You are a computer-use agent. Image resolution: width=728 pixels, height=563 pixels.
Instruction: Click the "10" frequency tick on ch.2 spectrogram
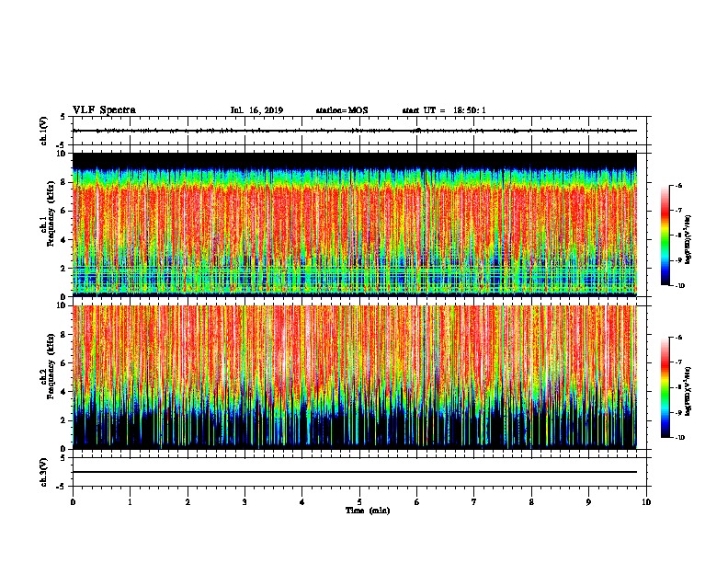coord(61,305)
